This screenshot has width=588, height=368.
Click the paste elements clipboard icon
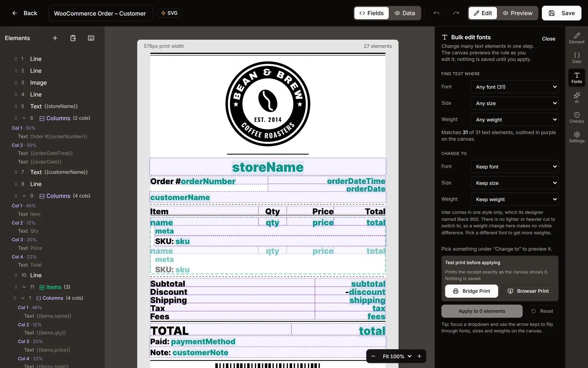[x=73, y=38]
